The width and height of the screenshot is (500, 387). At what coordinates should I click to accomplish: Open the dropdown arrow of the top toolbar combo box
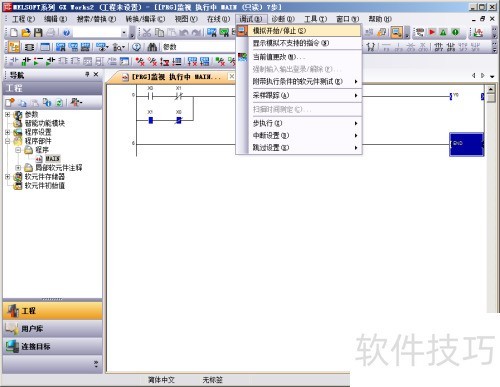click(x=124, y=33)
